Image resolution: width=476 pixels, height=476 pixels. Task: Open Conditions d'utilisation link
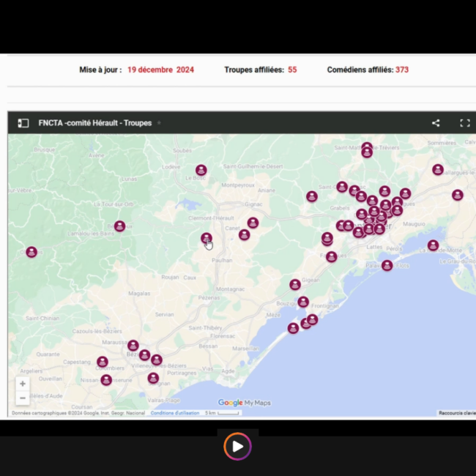(x=175, y=413)
